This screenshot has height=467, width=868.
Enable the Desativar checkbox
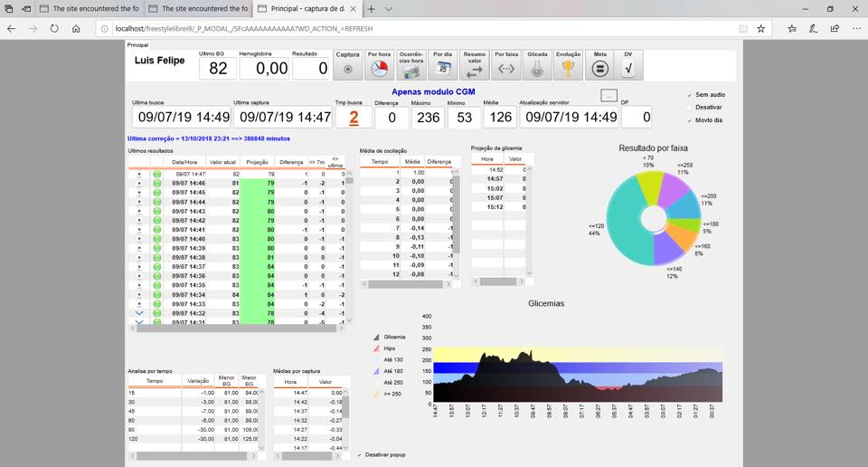(x=690, y=108)
